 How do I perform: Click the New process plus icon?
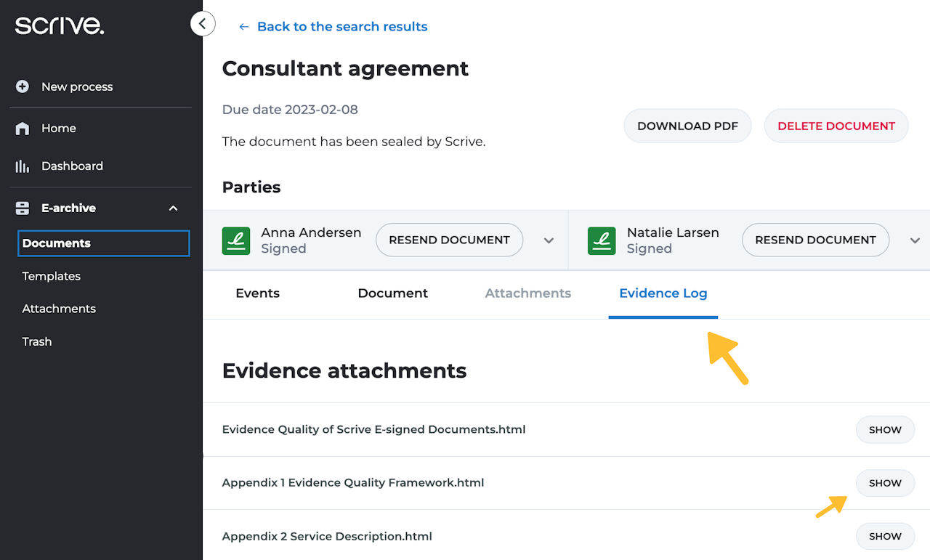(23, 86)
